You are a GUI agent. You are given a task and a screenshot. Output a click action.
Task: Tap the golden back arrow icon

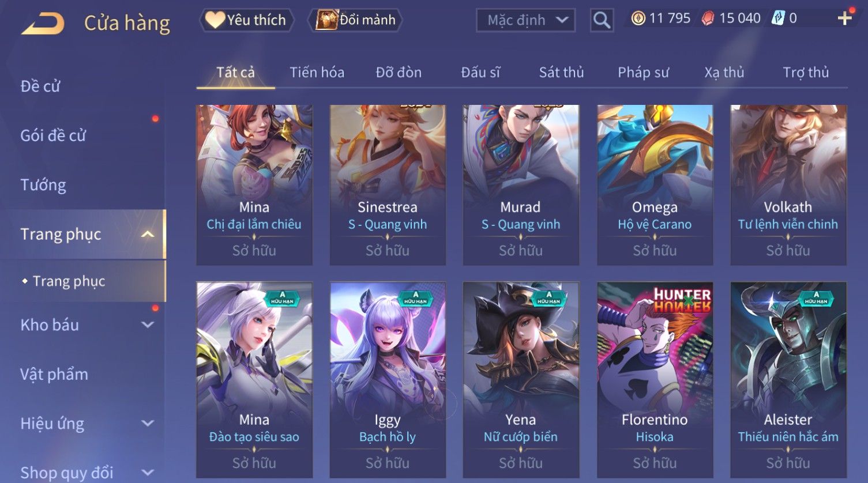(43, 23)
